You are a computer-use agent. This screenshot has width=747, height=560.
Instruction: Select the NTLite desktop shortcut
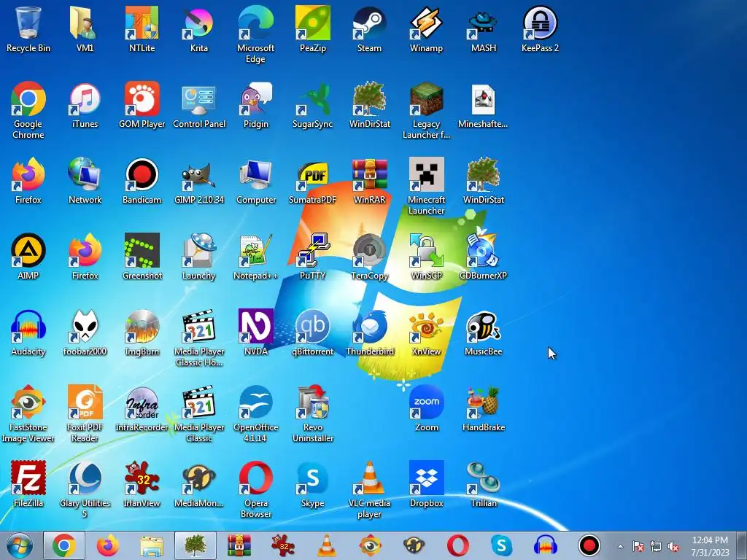[x=142, y=29]
